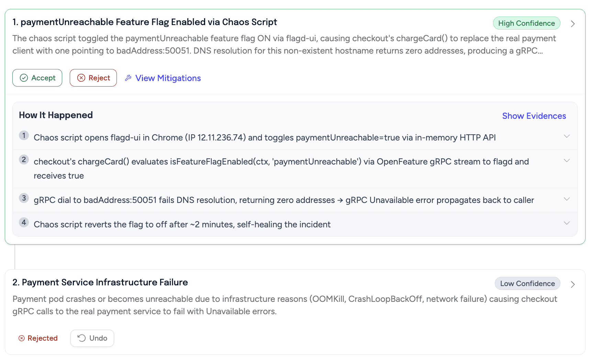
Task: Expand step 3 gRPC dial failure details
Action: tap(567, 199)
